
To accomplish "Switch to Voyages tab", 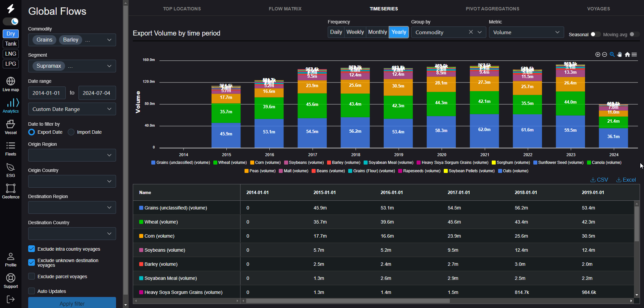I will [x=598, y=9].
